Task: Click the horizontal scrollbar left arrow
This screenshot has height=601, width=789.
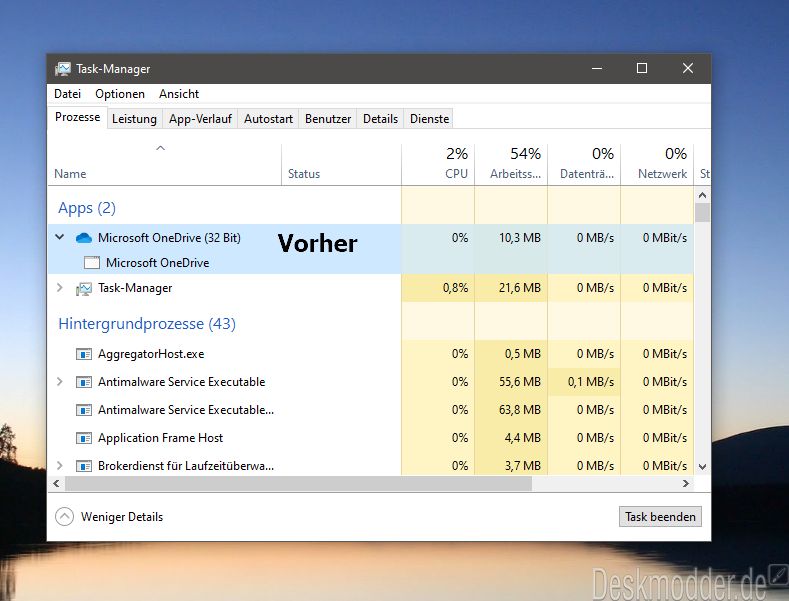Action: point(56,483)
